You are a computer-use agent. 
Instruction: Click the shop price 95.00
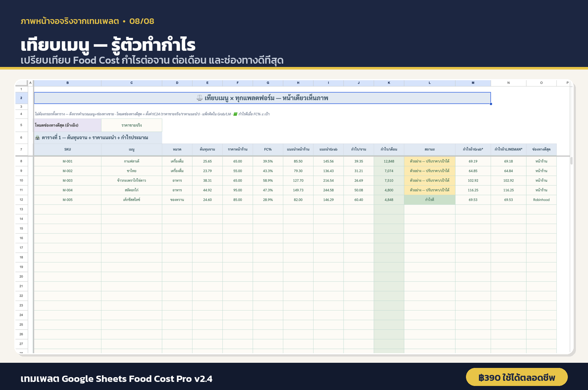coord(238,190)
